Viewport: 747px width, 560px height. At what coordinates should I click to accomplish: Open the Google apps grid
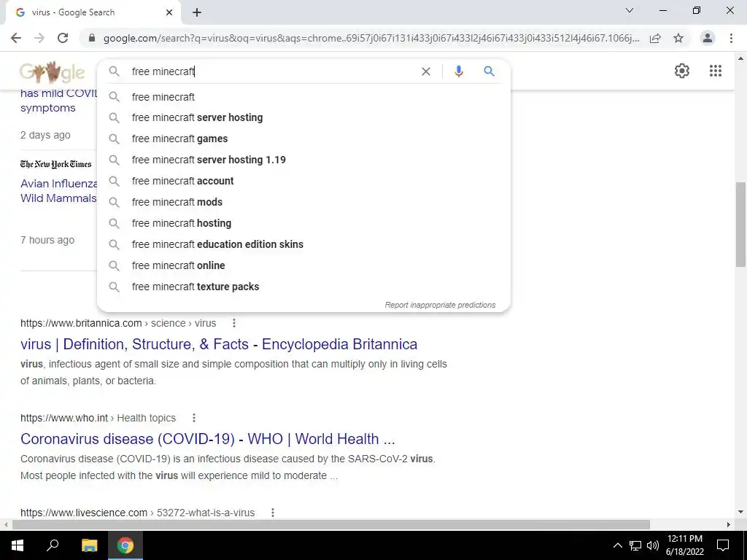coord(715,71)
